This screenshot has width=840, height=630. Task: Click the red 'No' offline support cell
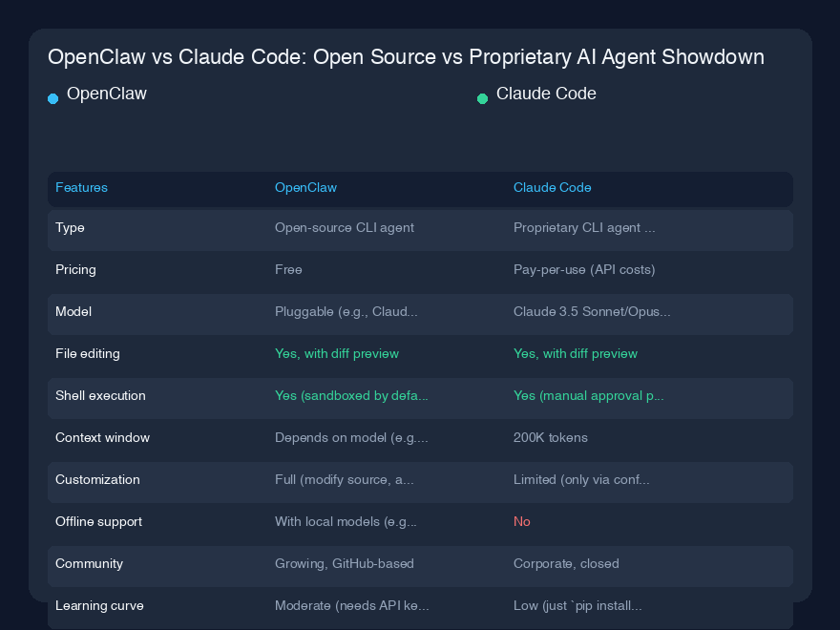point(522,522)
